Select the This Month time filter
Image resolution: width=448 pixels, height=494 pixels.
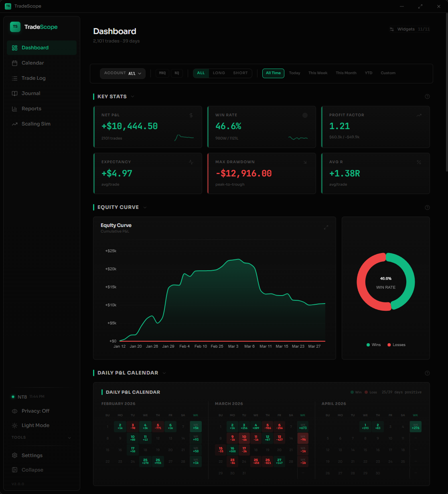(x=346, y=73)
